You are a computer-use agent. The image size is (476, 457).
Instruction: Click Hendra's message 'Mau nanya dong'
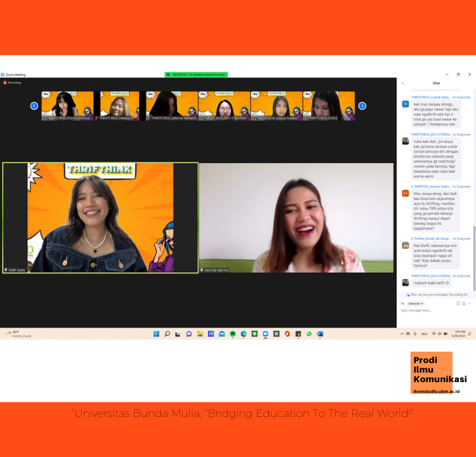[x=435, y=211]
